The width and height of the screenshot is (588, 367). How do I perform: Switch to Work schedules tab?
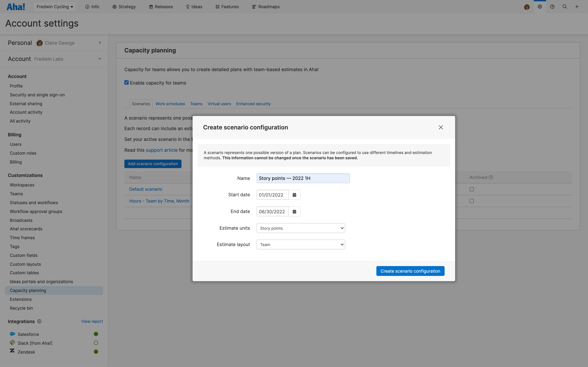click(x=170, y=104)
